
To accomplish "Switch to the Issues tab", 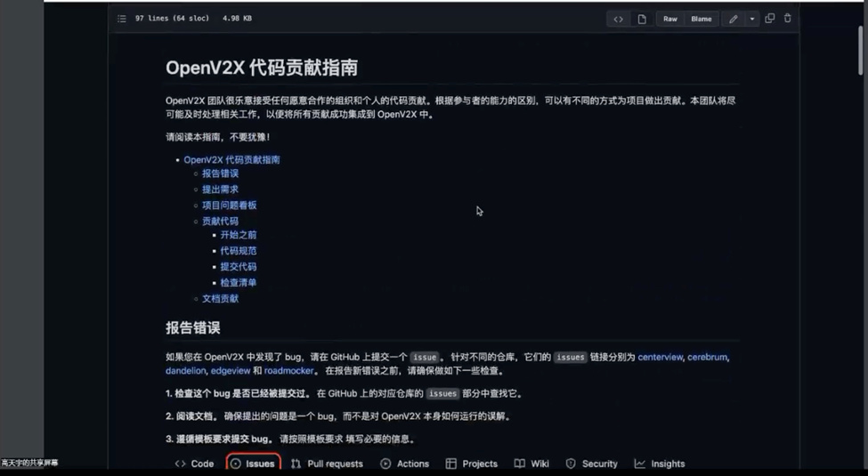I will (253, 464).
